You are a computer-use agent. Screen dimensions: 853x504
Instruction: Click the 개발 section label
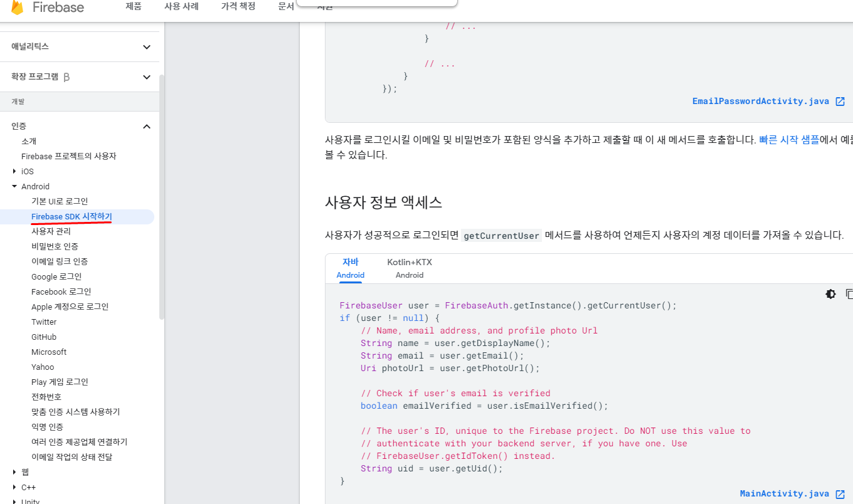click(18, 102)
